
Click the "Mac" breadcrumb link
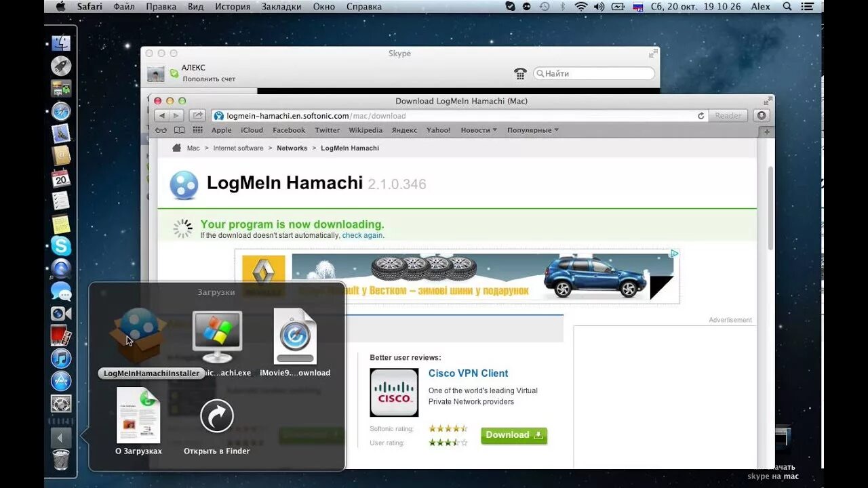click(193, 148)
